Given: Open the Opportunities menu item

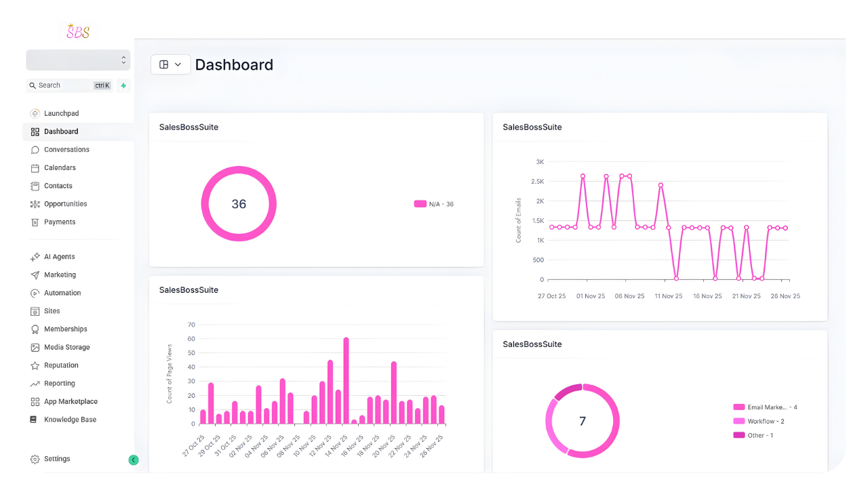Looking at the screenshot, I should click(x=65, y=204).
